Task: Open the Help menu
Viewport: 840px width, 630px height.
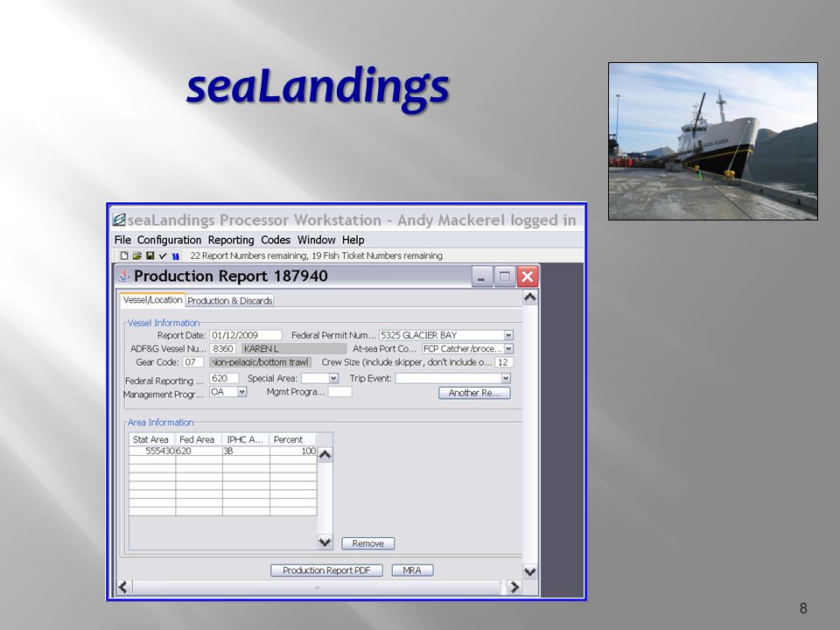Action: (353, 240)
